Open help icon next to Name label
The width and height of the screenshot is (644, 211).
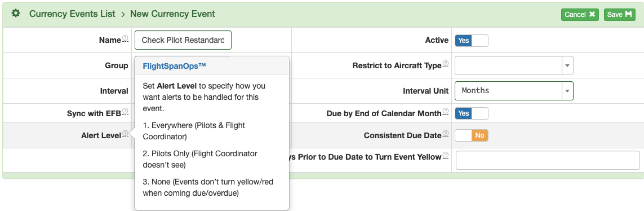pos(125,38)
